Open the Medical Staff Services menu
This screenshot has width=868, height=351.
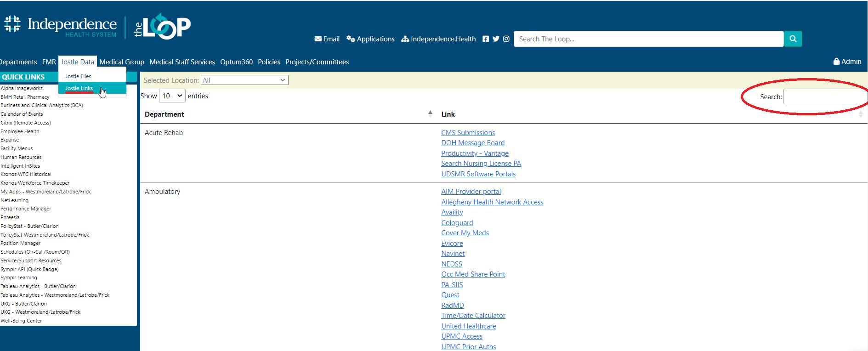click(182, 62)
